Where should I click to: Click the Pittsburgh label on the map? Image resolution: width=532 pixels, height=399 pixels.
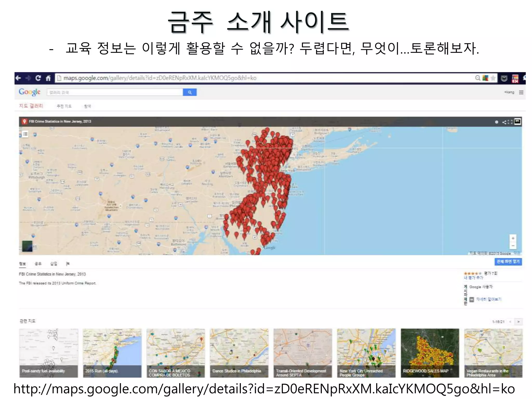pos(37,177)
